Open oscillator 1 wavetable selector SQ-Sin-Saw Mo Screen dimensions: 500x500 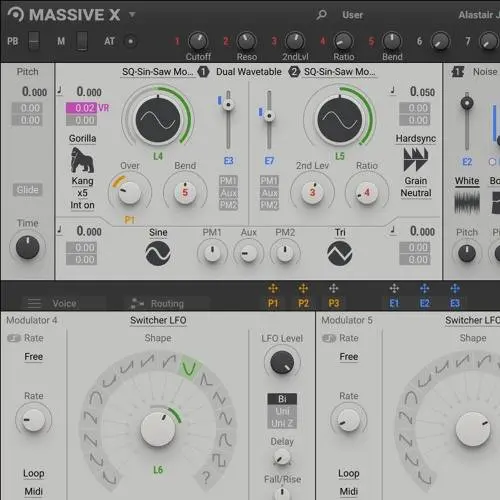coord(158,72)
